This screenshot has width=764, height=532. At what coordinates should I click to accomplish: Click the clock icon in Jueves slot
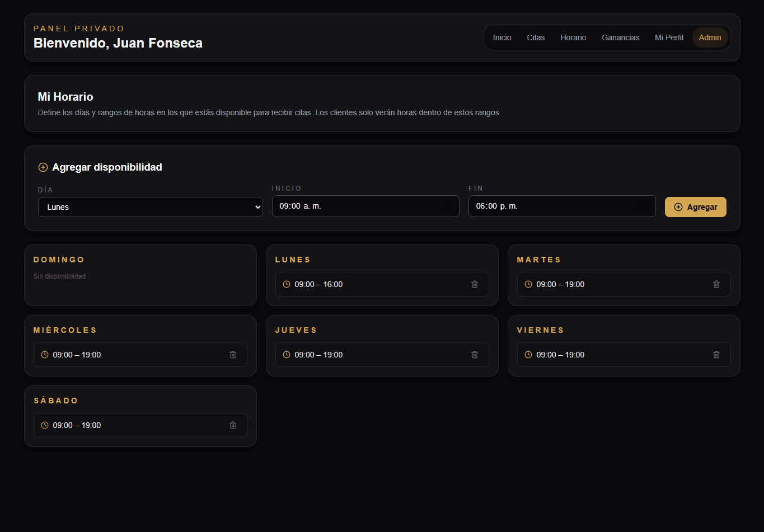point(287,355)
